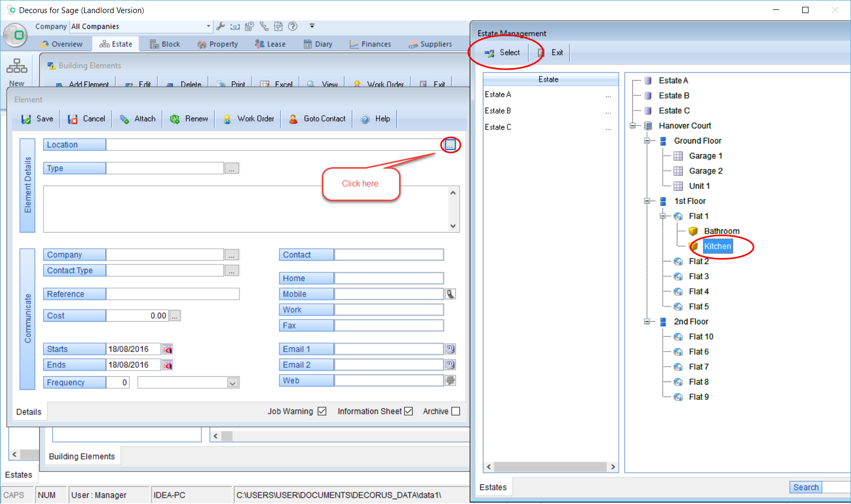Collapse the 2nd Floor tree node
851x504 pixels.
pos(648,322)
